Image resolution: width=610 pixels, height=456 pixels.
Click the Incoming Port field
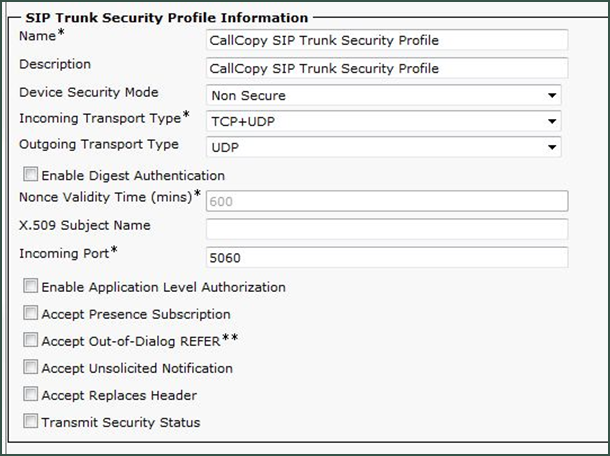[387, 258]
